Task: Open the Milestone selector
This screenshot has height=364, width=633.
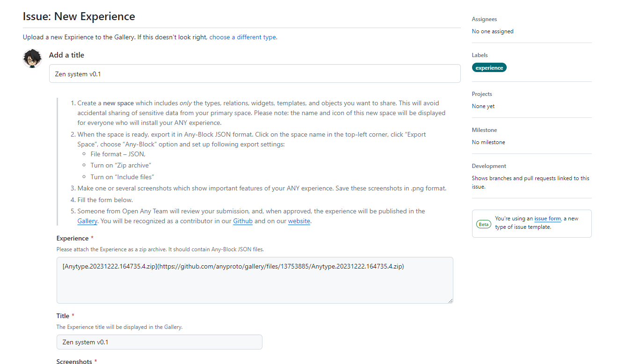Action: pyautogui.click(x=484, y=130)
